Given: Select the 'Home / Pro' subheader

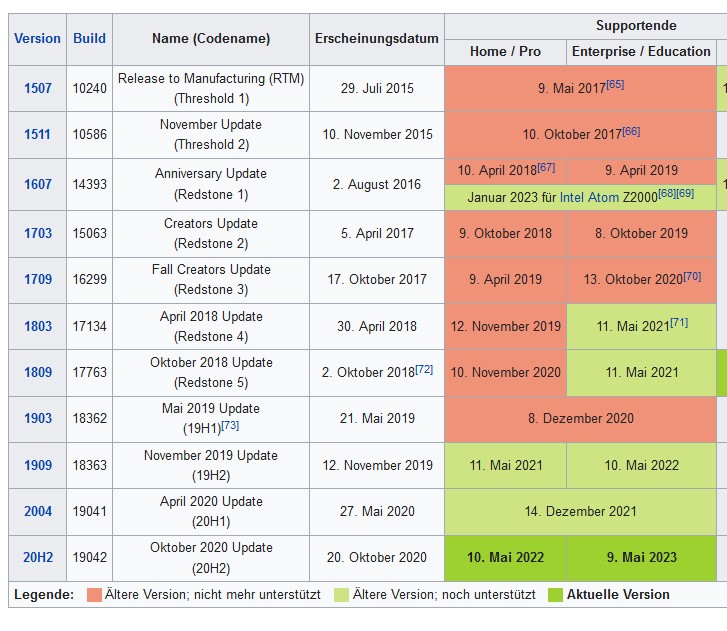Looking at the screenshot, I should (x=505, y=52).
